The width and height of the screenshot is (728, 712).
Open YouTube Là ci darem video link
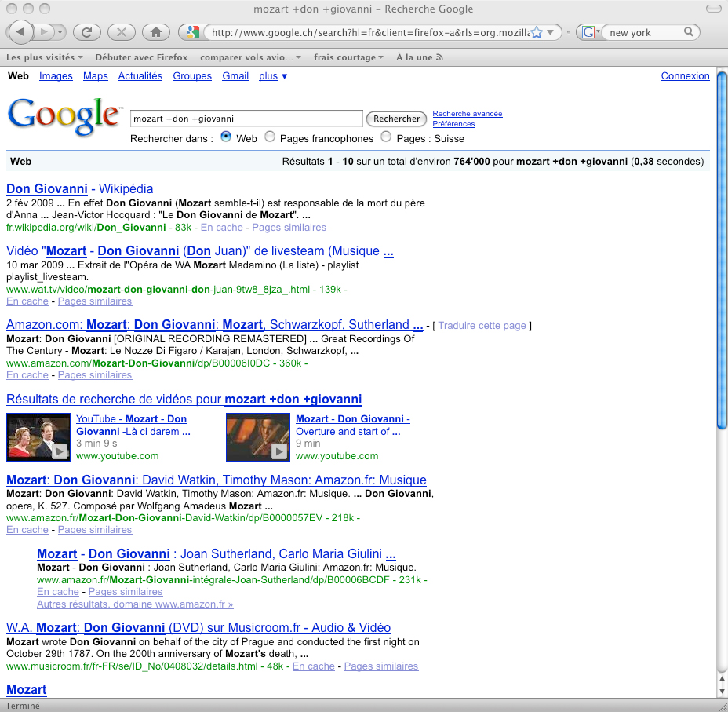point(133,425)
